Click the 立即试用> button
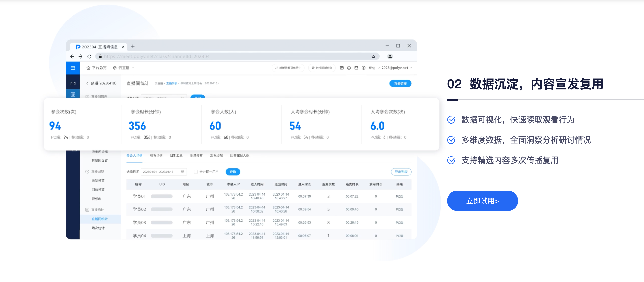 482,201
